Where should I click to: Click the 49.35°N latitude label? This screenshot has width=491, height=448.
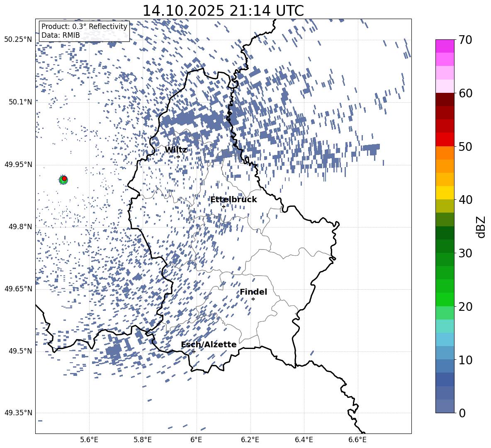(18, 413)
